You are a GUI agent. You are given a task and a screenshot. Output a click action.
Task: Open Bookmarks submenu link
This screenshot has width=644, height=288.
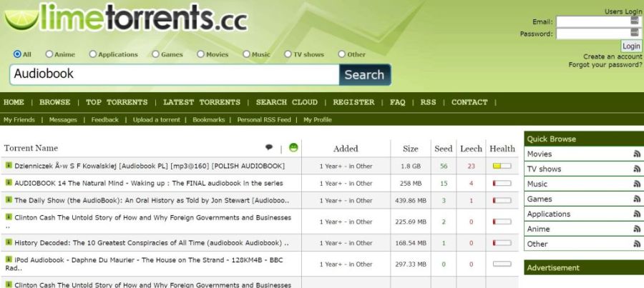coord(209,120)
